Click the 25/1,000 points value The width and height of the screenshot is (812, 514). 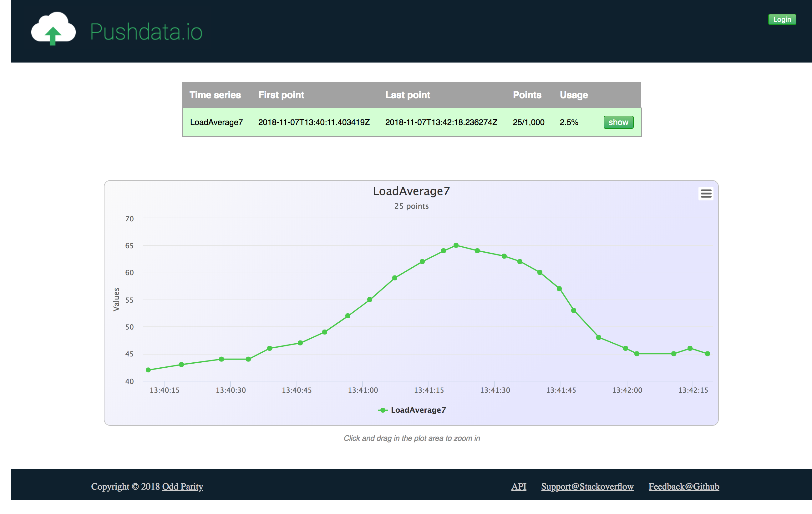[528, 122]
